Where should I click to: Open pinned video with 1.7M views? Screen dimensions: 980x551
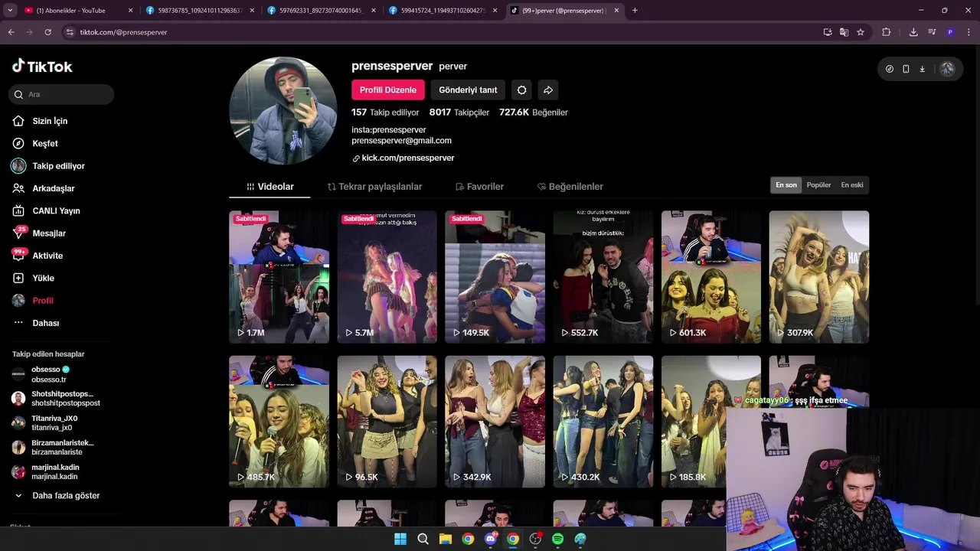coord(279,277)
